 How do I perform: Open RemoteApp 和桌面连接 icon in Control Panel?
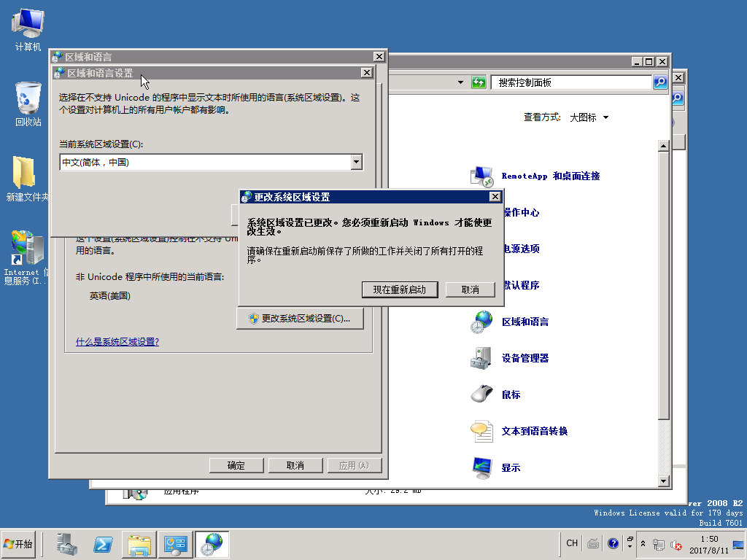tap(481, 176)
